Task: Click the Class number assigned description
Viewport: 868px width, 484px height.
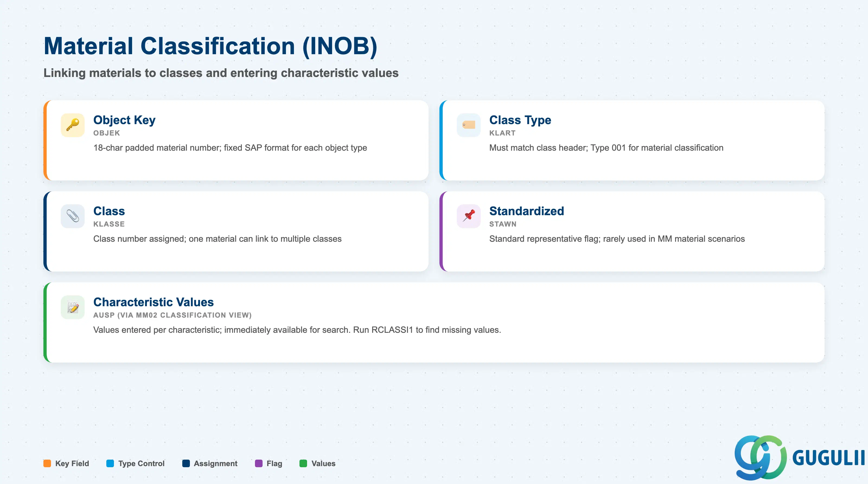Action: tap(217, 239)
